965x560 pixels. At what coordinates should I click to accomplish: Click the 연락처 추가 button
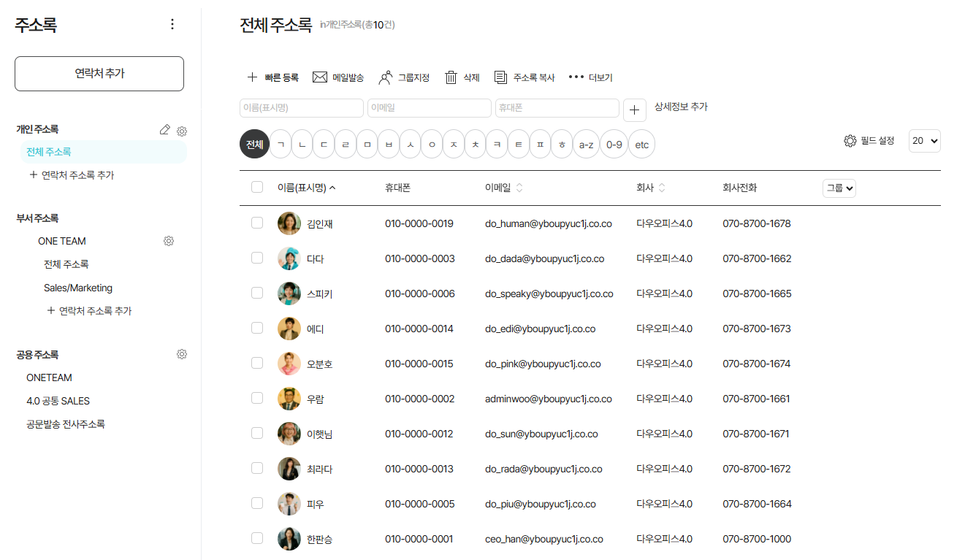tap(99, 74)
